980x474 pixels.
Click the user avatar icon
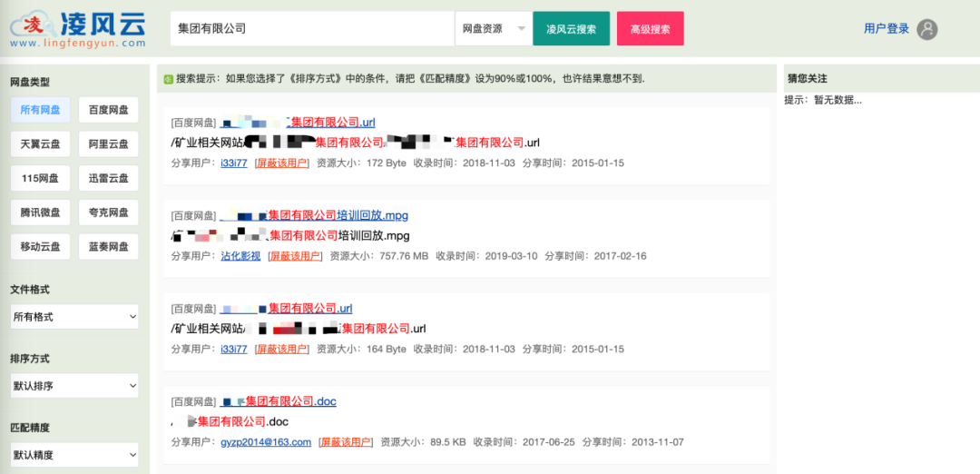[x=926, y=29]
